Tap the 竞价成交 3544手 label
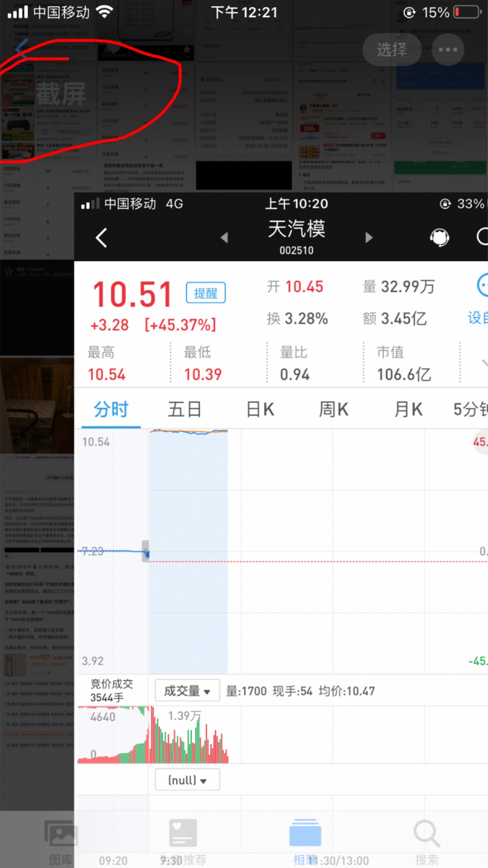This screenshot has height=868, width=488. tap(112, 691)
